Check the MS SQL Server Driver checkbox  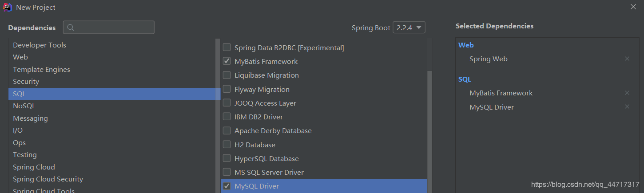227,172
